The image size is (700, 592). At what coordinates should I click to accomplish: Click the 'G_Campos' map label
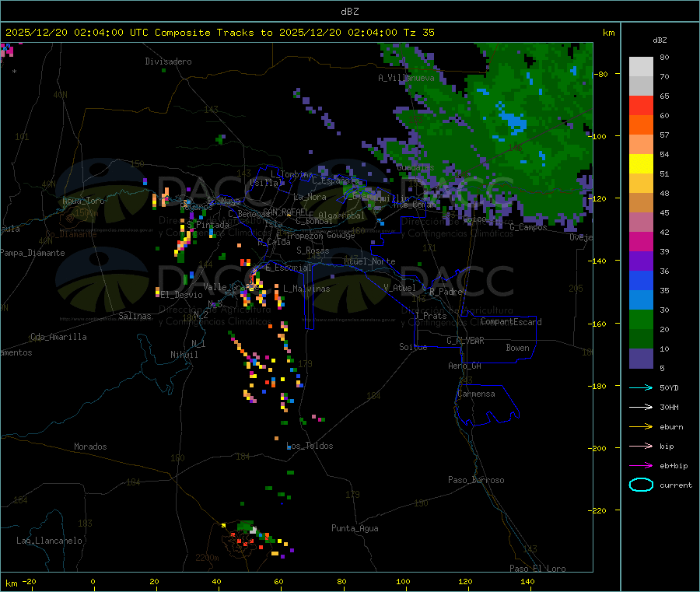(529, 227)
